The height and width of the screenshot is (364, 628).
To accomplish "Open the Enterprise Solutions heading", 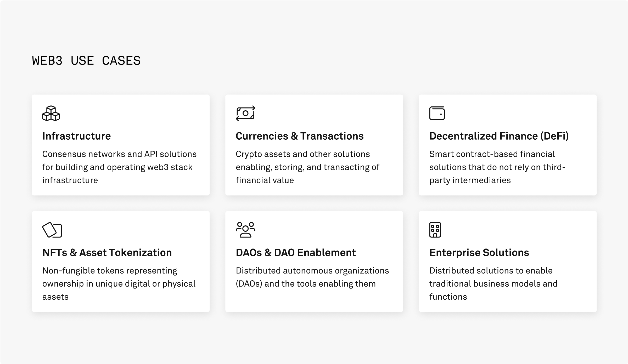I will point(479,253).
